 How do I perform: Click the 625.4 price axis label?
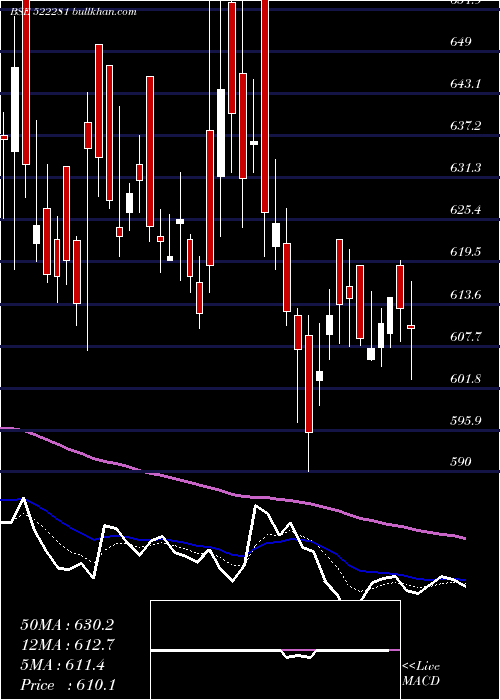466,209
